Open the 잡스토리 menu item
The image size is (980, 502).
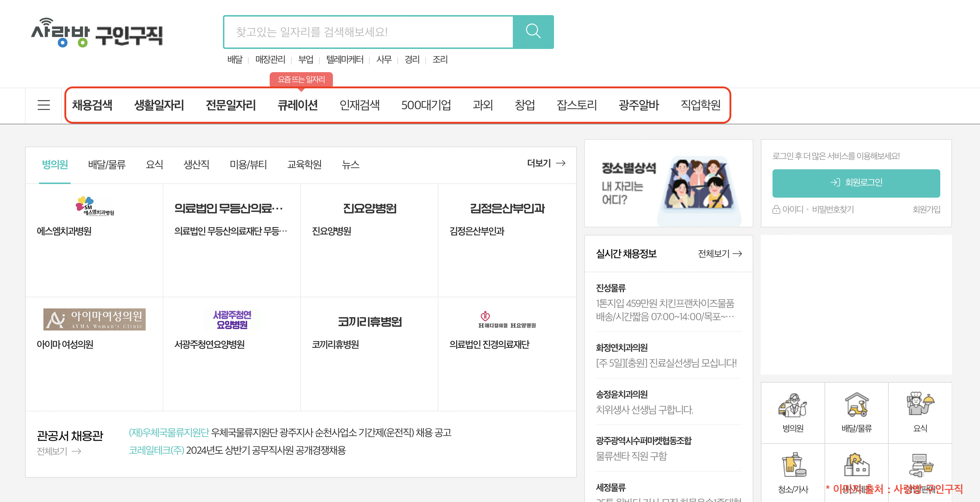point(577,105)
